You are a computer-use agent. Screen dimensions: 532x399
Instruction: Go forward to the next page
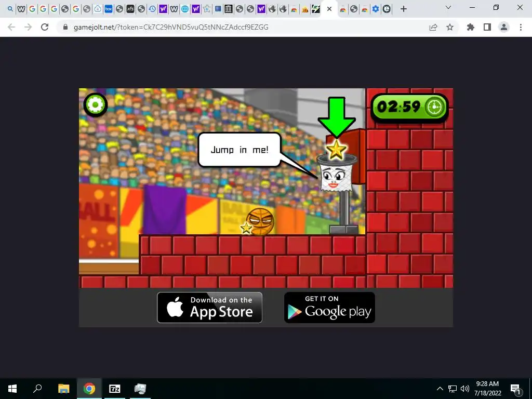(28, 27)
